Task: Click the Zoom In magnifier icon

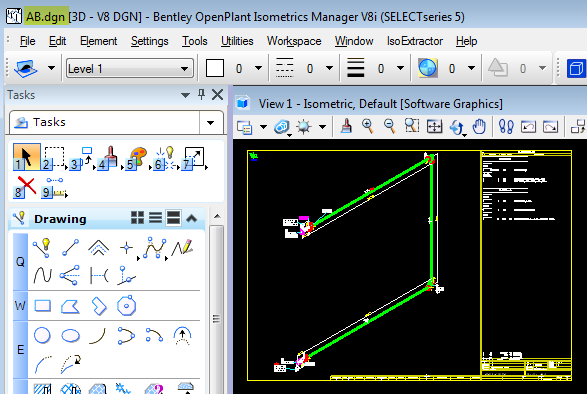Action: (368, 127)
